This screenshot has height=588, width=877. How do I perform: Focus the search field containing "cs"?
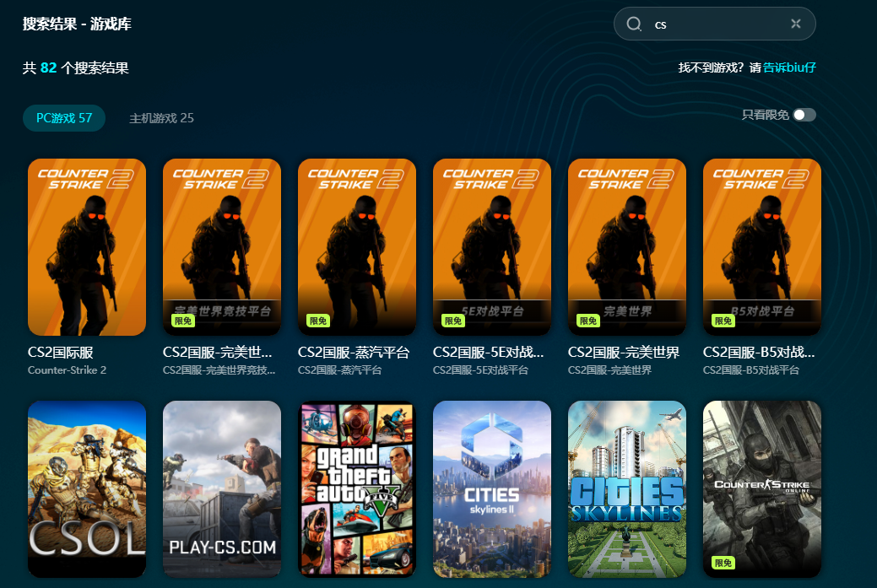(x=714, y=24)
